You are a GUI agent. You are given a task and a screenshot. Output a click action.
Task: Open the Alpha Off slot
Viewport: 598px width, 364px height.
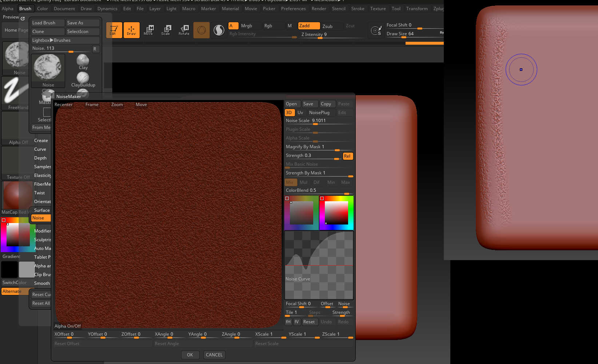tap(15, 128)
